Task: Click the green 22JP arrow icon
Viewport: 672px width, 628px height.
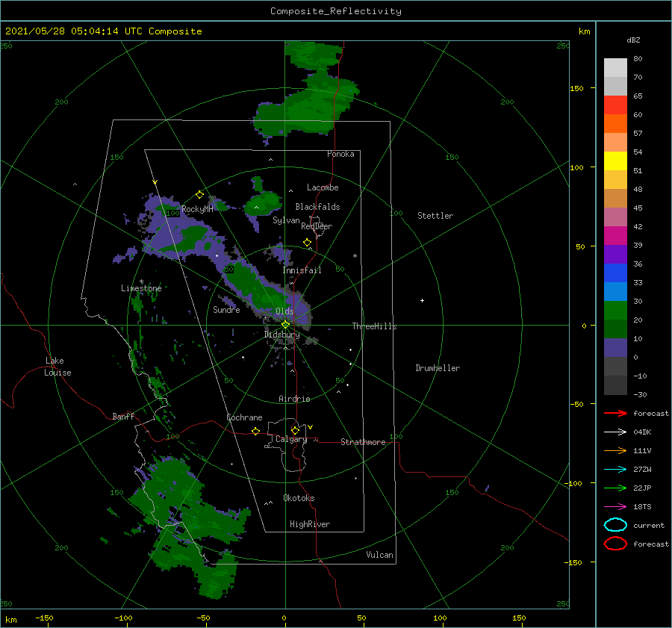Action: [x=615, y=488]
